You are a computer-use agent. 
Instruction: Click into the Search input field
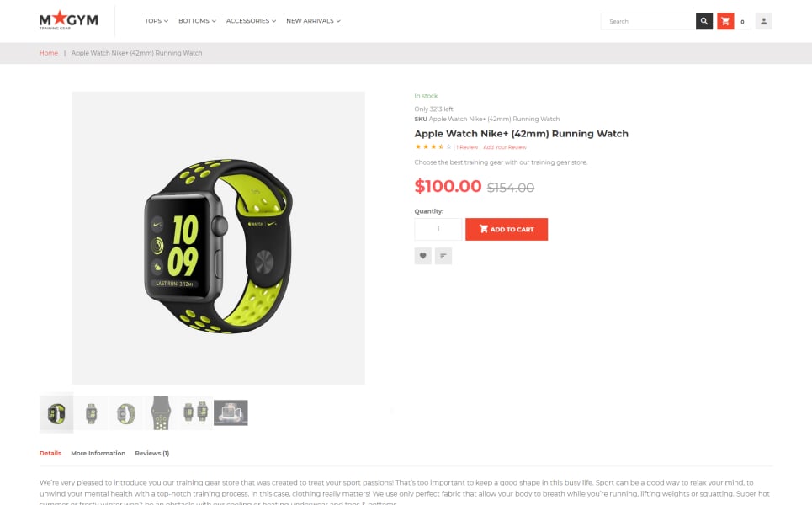tap(648, 21)
